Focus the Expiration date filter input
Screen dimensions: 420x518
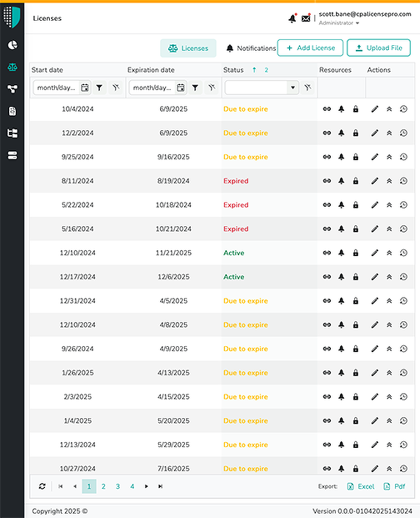pos(152,88)
